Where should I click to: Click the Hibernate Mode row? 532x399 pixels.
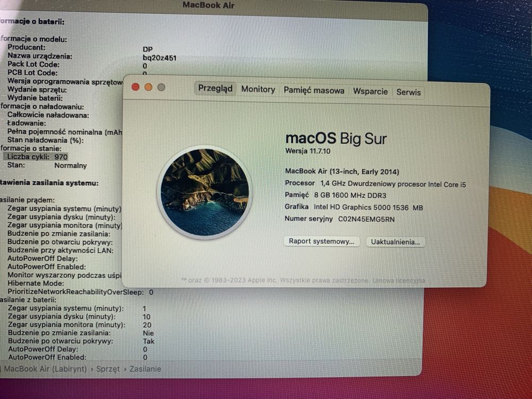tap(36, 284)
